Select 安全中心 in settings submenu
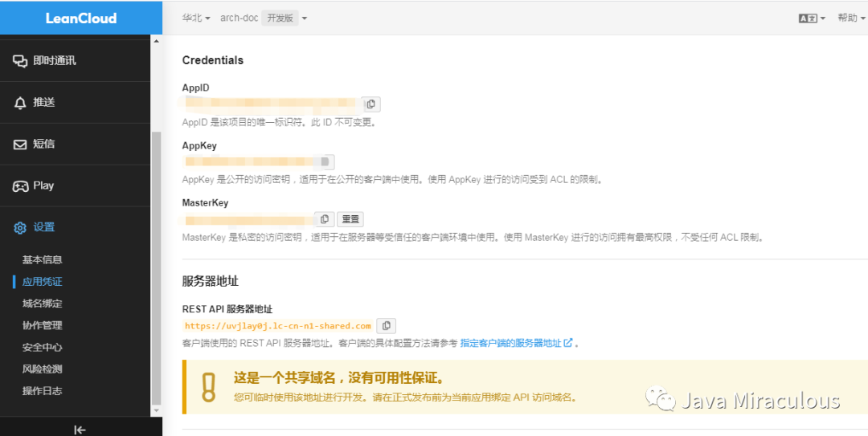 [42, 348]
